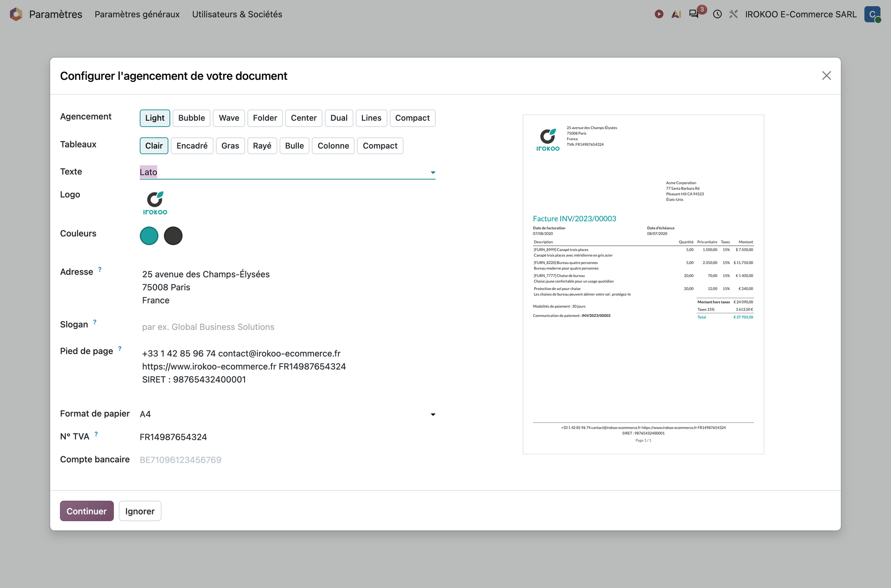
Task: Open the discuss messages icon with badge
Action: (x=694, y=14)
